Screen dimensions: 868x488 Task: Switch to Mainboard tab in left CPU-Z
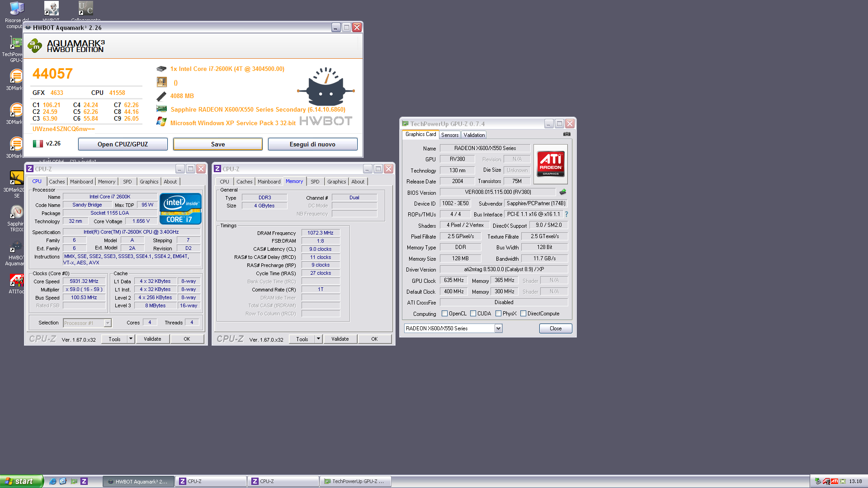81,182
